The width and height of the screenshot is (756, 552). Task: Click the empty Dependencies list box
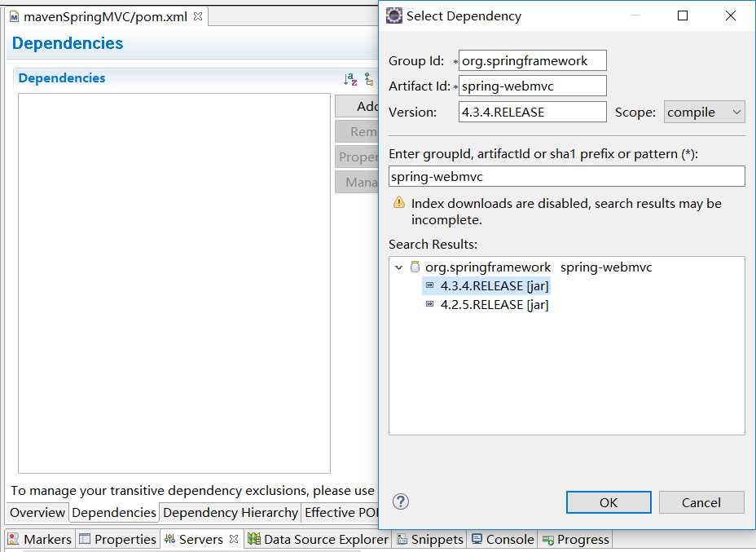[174, 283]
